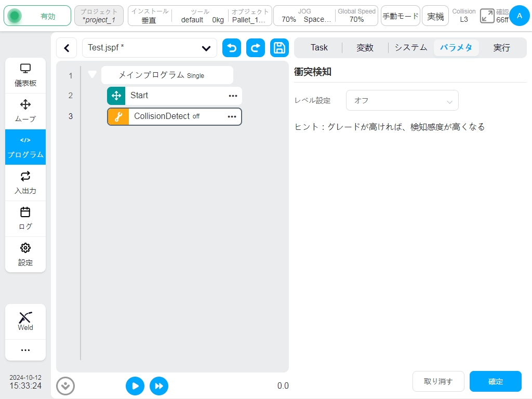Open the Collision L3 level setting
Viewport: 532px width, 399px height.
[464, 16]
